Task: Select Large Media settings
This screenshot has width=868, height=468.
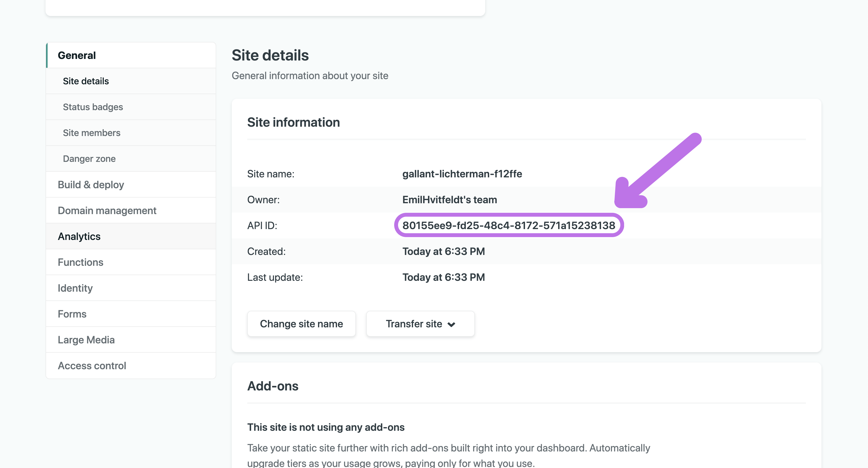Action: coord(131,340)
